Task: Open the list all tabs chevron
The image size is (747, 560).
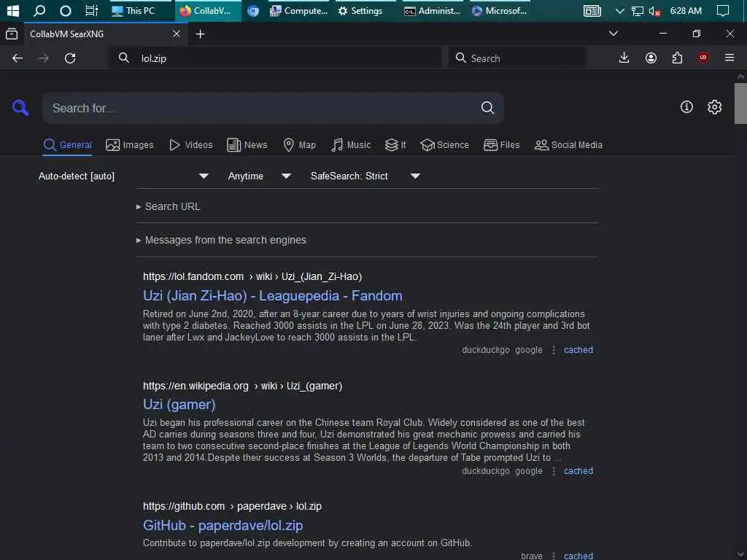Action: 613,34
